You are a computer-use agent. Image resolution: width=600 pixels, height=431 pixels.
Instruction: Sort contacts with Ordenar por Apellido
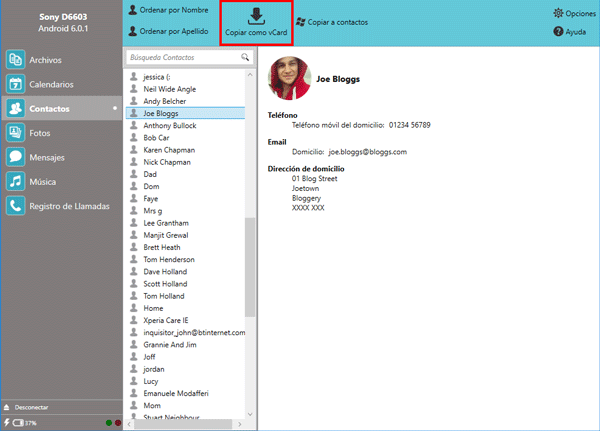(169, 31)
